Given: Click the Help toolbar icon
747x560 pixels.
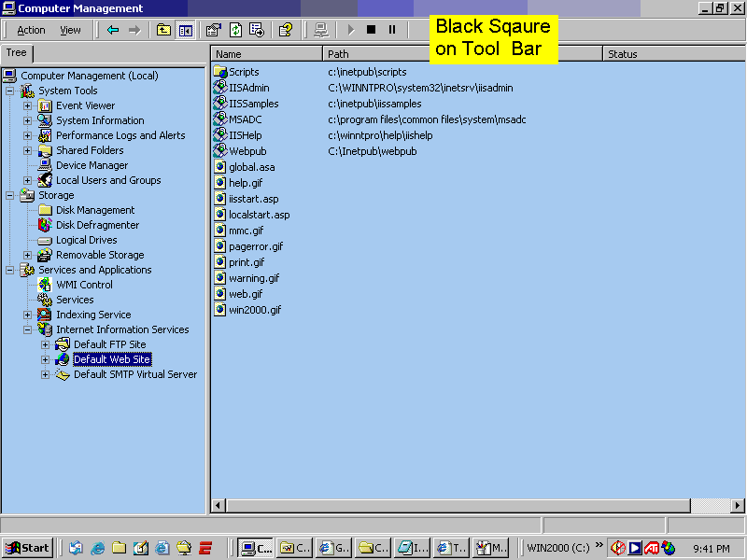Looking at the screenshot, I should tap(286, 30).
